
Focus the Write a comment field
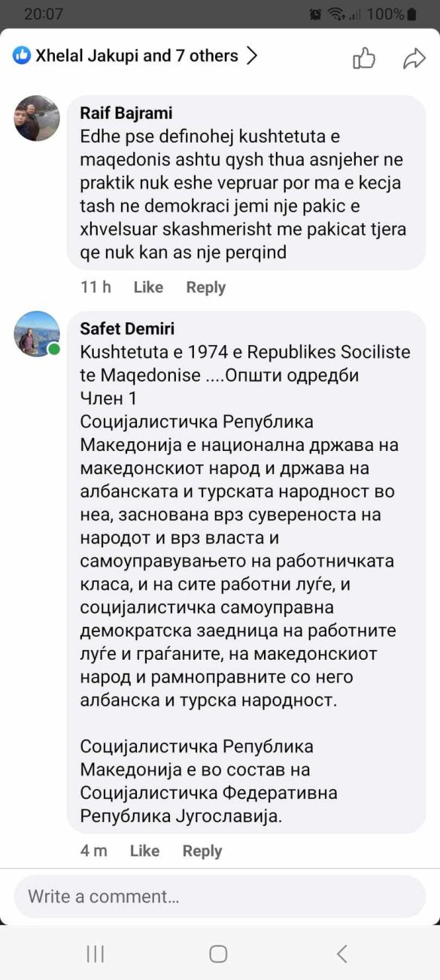pos(220,896)
